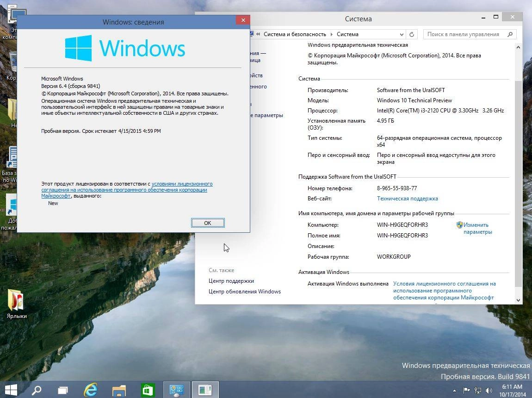Image resolution: width=532 pixels, height=398 pixels.
Task: Open taskbar Search magnifier
Action: pos(36,390)
